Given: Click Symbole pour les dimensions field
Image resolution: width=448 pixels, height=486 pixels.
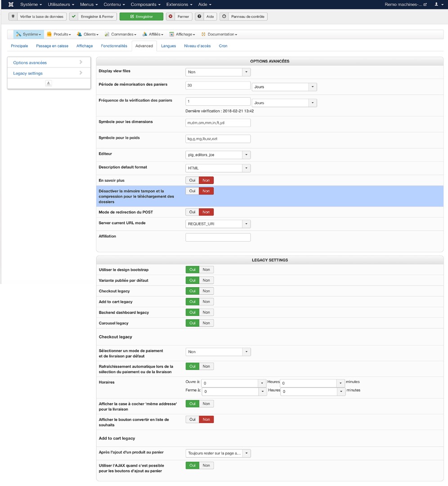Looking at the screenshot, I should point(218,123).
